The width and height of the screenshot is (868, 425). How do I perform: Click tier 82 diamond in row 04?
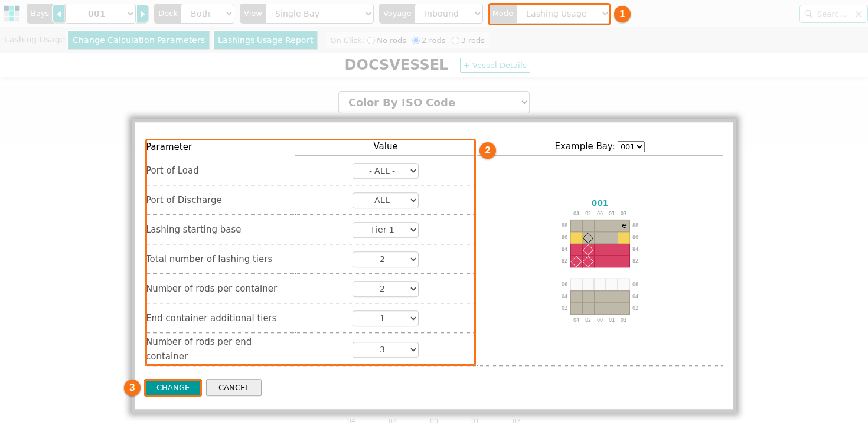(576, 261)
